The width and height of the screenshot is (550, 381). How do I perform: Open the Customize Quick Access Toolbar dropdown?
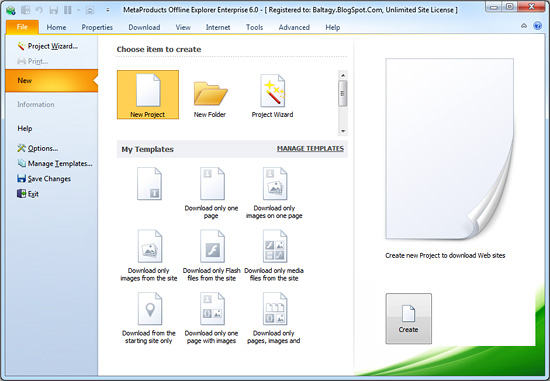coord(108,10)
